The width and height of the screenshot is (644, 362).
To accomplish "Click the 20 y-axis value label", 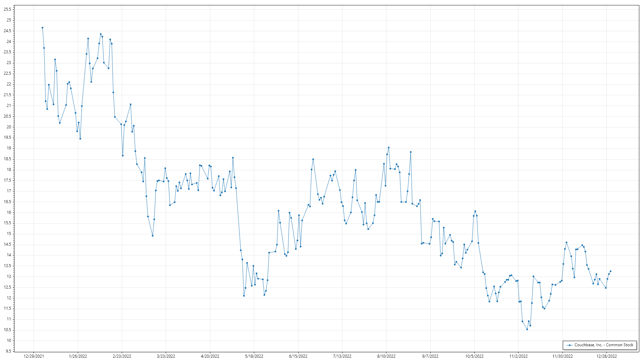I will point(9,127).
